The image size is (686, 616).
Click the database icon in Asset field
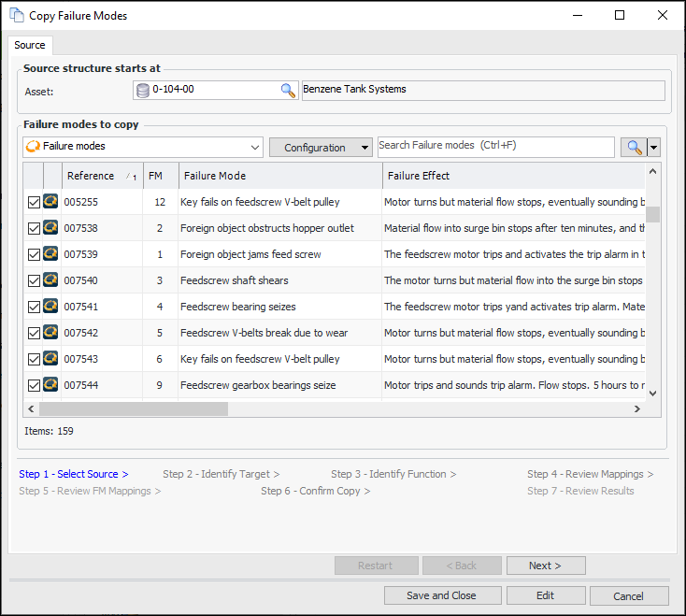tap(143, 90)
